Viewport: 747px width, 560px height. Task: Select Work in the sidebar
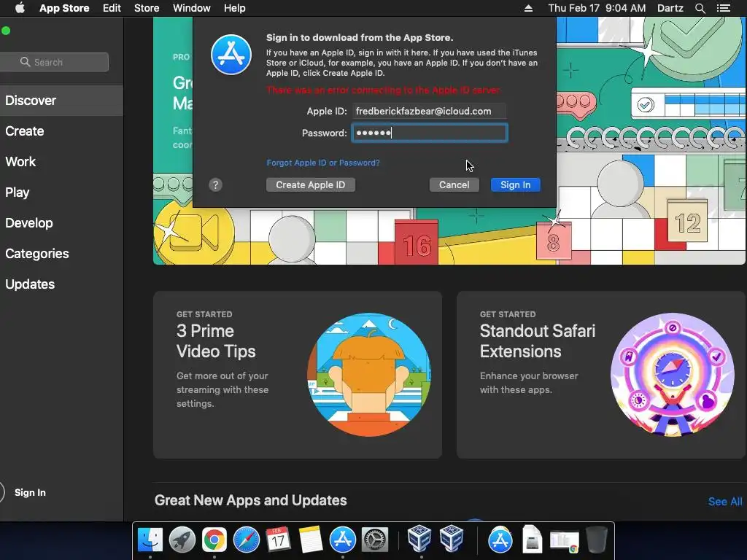point(61,161)
